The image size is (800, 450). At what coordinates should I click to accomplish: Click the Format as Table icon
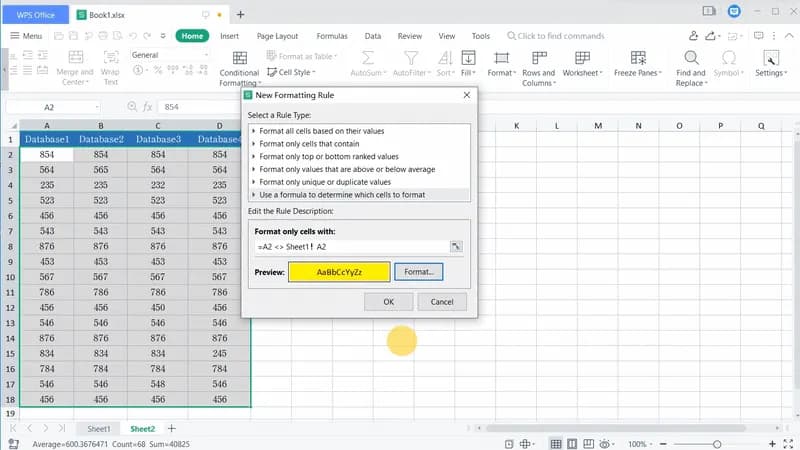271,56
